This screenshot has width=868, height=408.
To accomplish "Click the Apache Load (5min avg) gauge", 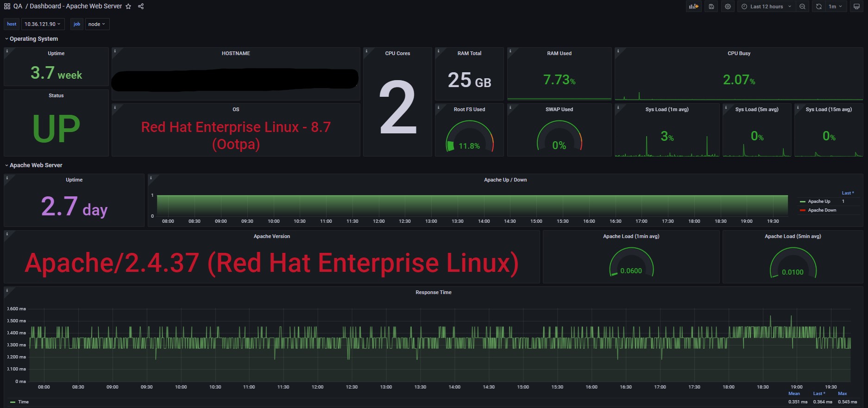I will point(793,262).
